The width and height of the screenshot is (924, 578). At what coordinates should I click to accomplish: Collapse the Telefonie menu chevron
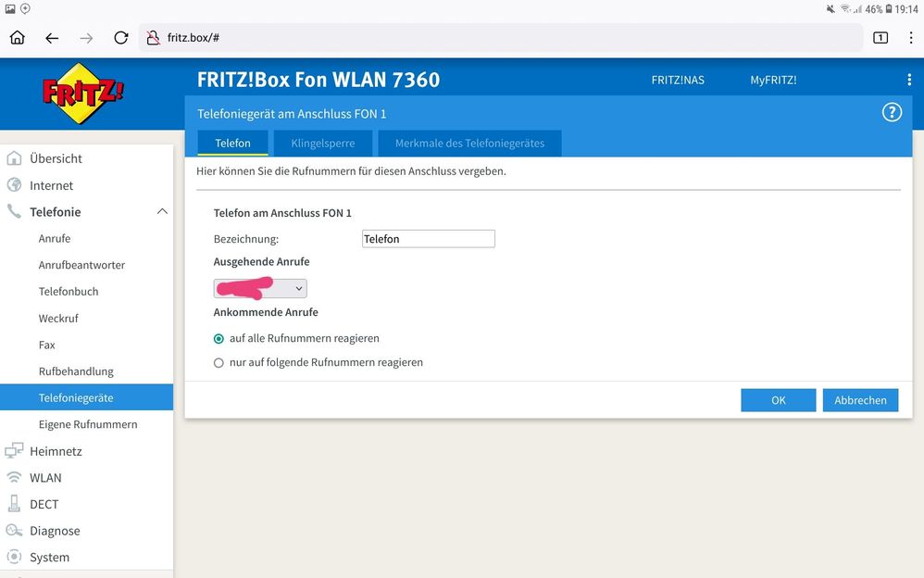163,211
